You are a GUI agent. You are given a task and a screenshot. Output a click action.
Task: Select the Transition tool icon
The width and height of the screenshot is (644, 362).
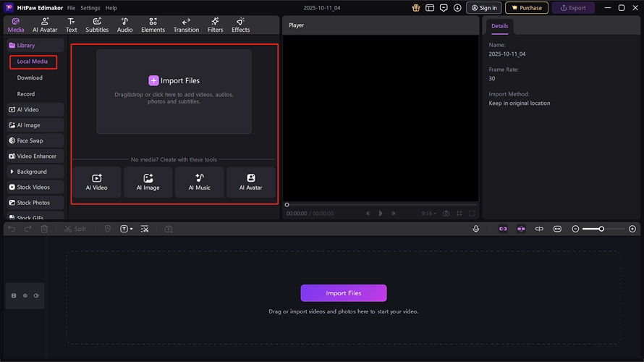[186, 25]
